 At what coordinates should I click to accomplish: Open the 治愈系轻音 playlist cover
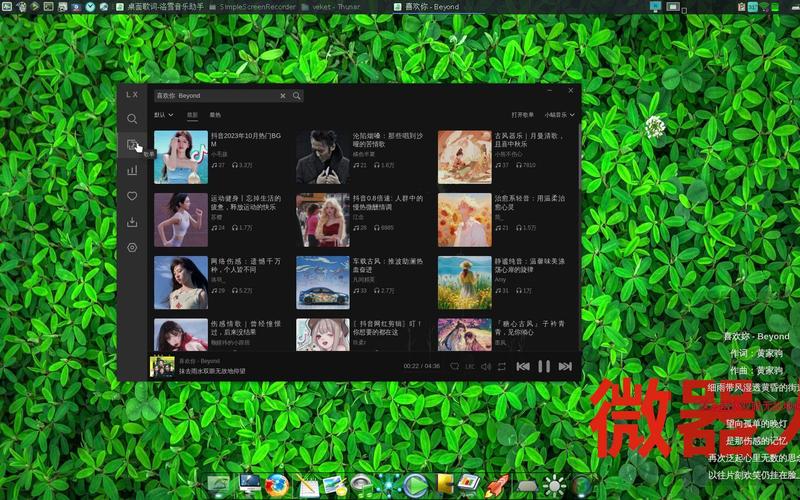pos(465,220)
